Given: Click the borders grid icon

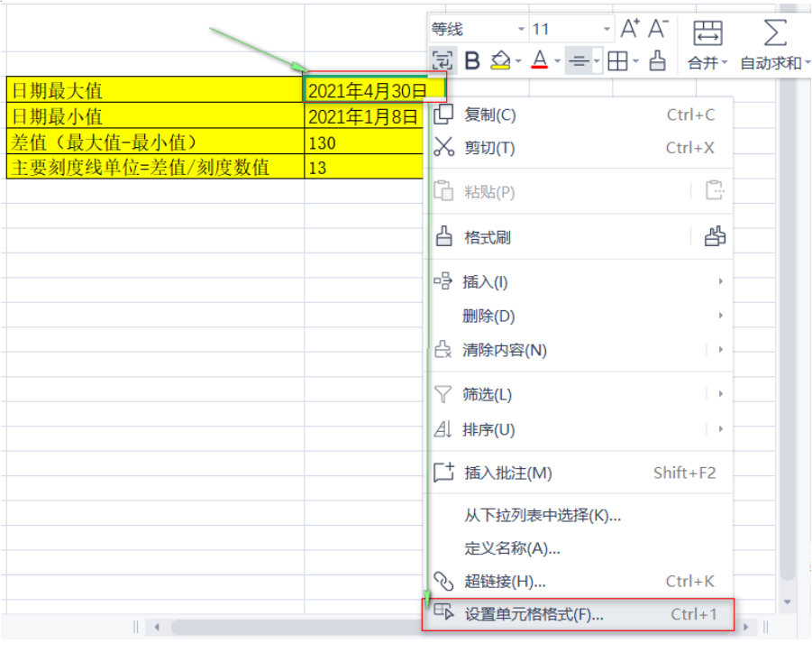Looking at the screenshot, I should [617, 61].
